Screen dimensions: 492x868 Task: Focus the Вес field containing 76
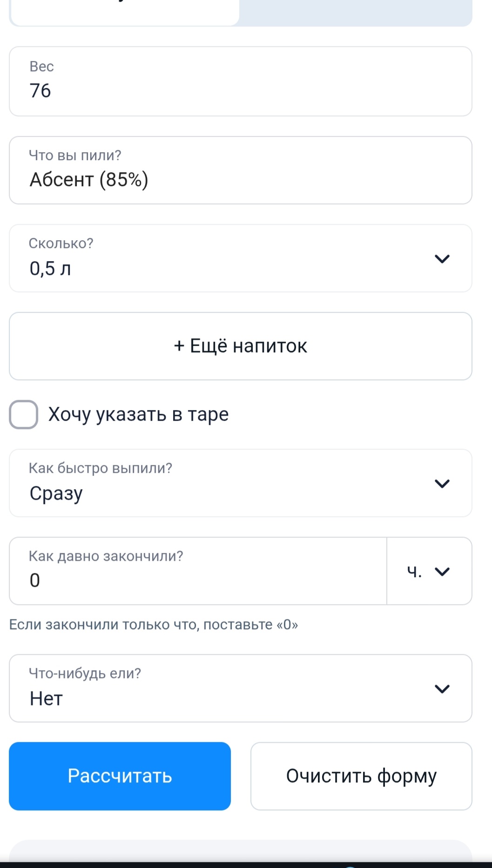(x=241, y=82)
